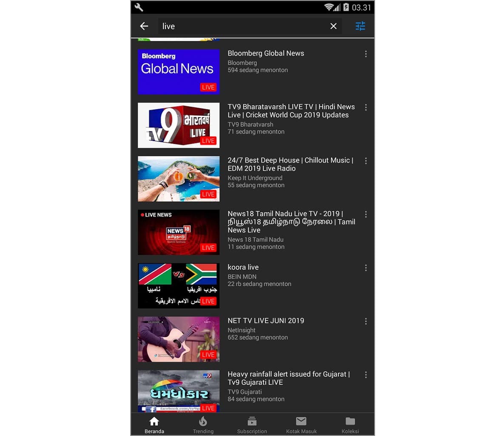
Task: Click '71 sedang menonton' viewer count
Action: (256, 132)
